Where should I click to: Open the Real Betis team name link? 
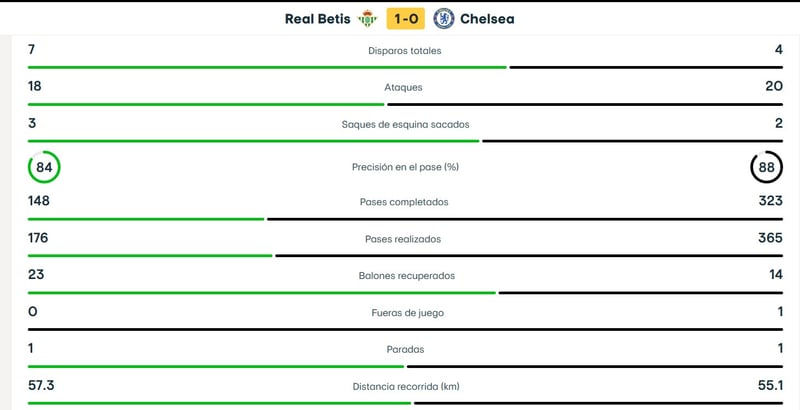(318, 18)
